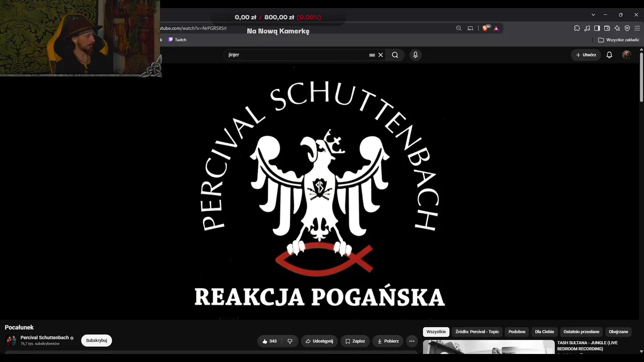Click the Percival Schuttenbach channel avatar
This screenshot has height=362, width=644.
tap(11, 340)
